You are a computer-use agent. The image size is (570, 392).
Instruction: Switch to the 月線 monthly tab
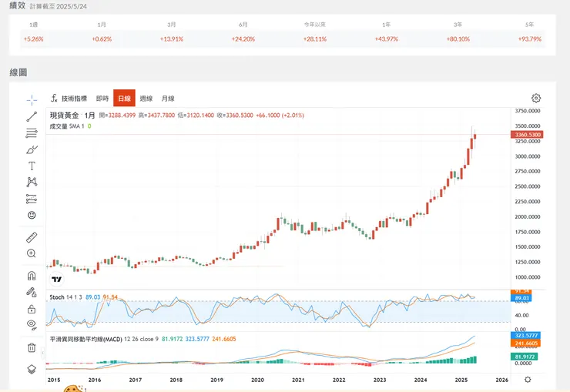(x=168, y=99)
